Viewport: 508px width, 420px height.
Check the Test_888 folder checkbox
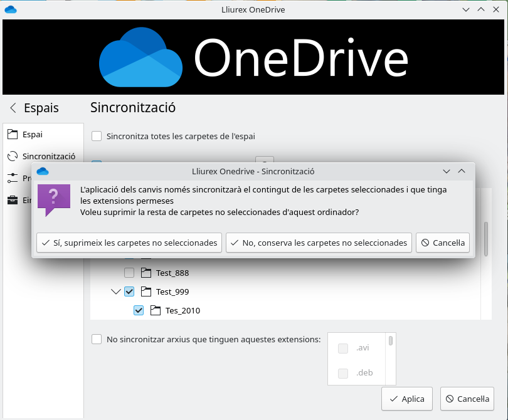(x=129, y=273)
